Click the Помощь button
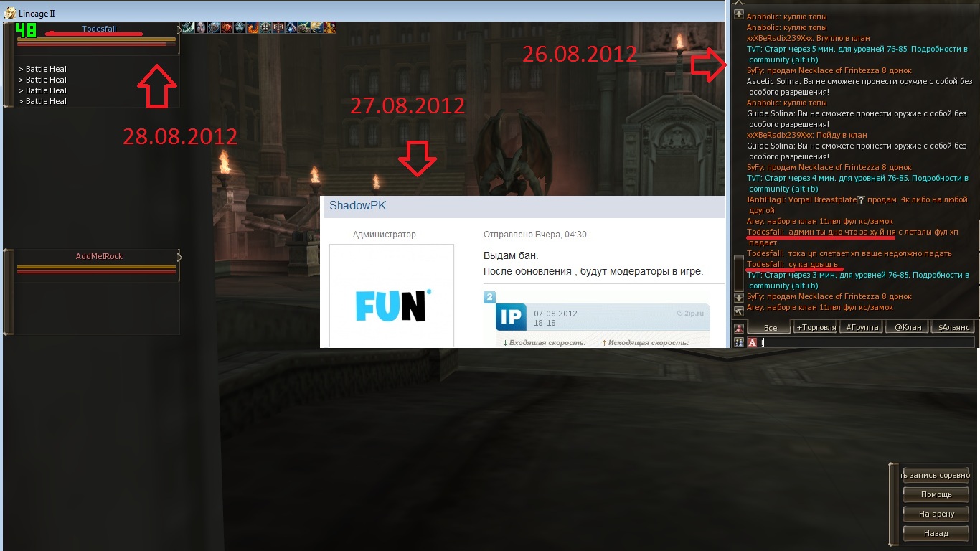Screen dimensions: 980x551 [936, 494]
